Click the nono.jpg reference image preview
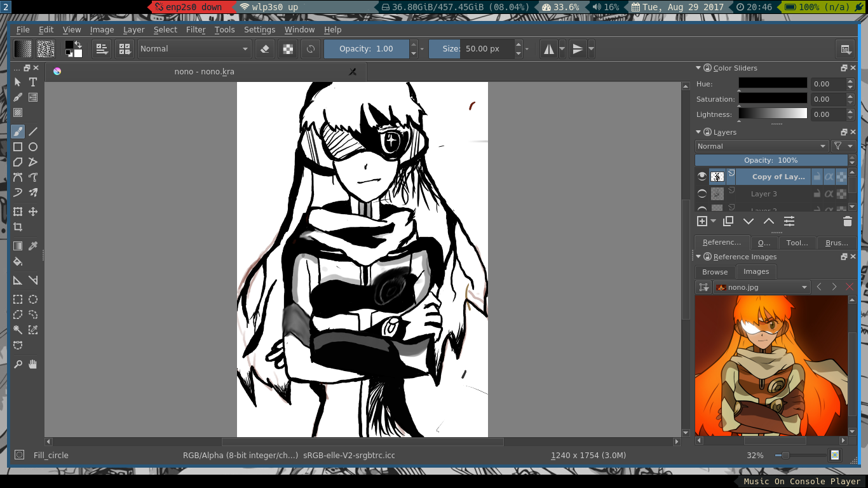Screen dimensions: 868x488 (x=771, y=365)
